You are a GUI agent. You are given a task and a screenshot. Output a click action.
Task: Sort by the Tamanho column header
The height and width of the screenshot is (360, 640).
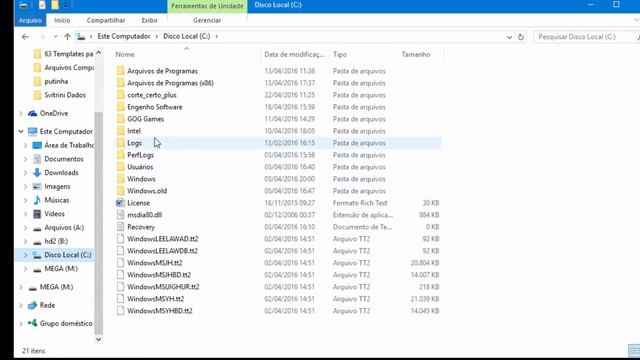point(416,54)
